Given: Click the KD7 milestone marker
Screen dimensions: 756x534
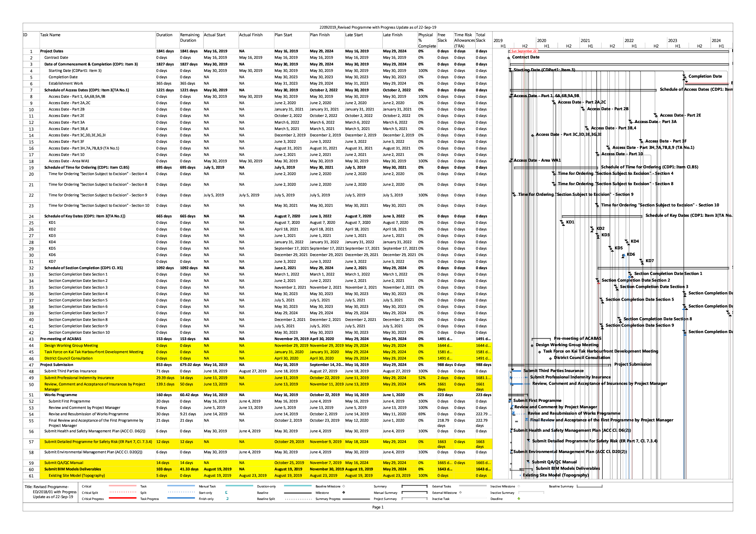Looking at the screenshot, I should [x=641, y=262].
